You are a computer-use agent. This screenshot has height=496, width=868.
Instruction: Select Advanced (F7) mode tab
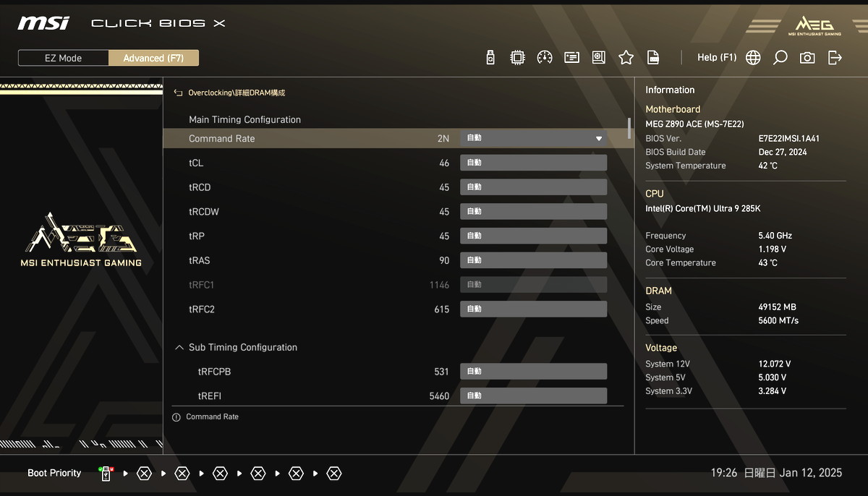click(x=153, y=58)
